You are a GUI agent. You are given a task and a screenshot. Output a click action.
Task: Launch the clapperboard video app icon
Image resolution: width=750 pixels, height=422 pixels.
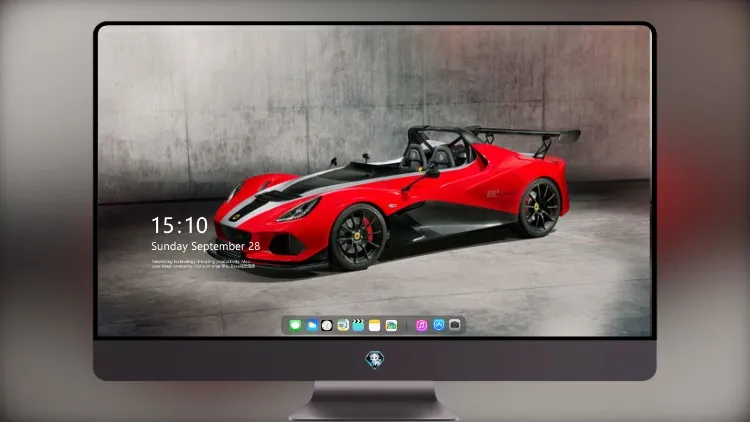pos(358,325)
